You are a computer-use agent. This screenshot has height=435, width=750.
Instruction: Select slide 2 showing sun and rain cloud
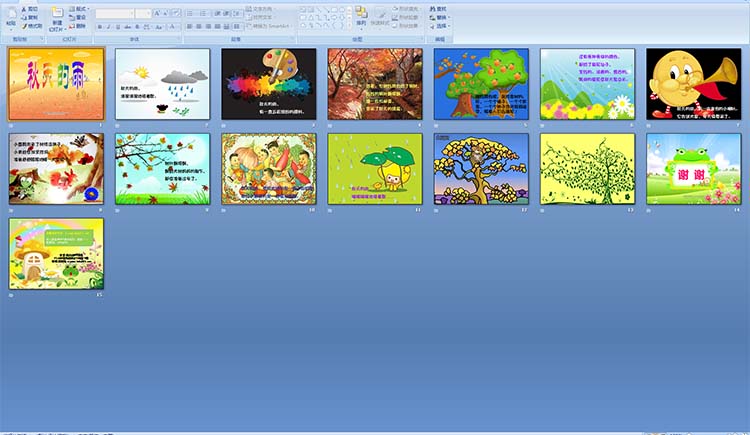pos(163,84)
